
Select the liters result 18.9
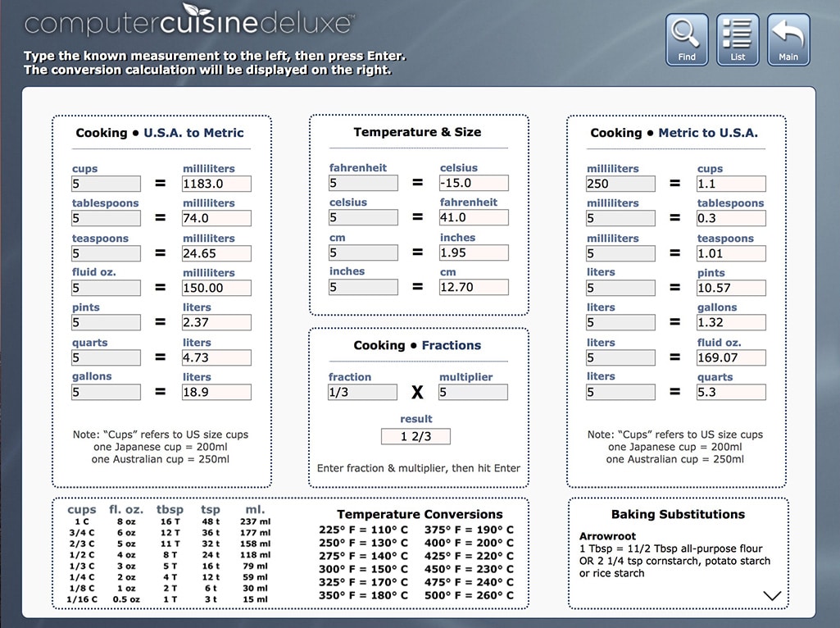point(216,392)
